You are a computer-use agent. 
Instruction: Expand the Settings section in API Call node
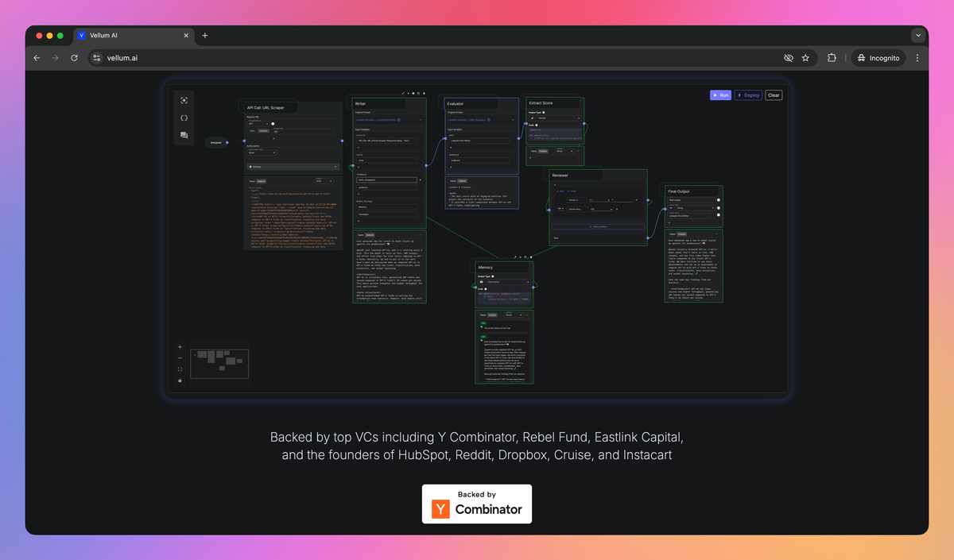(x=293, y=167)
